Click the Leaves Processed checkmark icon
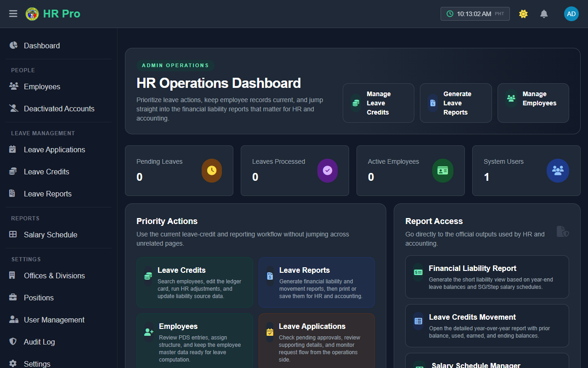The height and width of the screenshot is (368, 588). [x=328, y=170]
